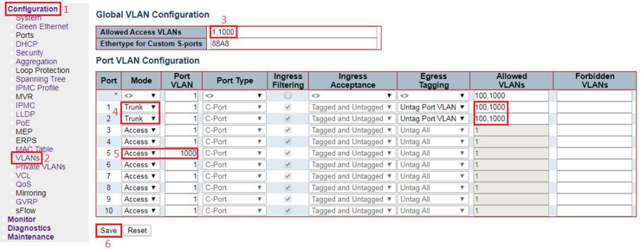Screen dimensions: 644x249
Task: Open Port Type dropdown in wildcard row
Action: click(234, 96)
